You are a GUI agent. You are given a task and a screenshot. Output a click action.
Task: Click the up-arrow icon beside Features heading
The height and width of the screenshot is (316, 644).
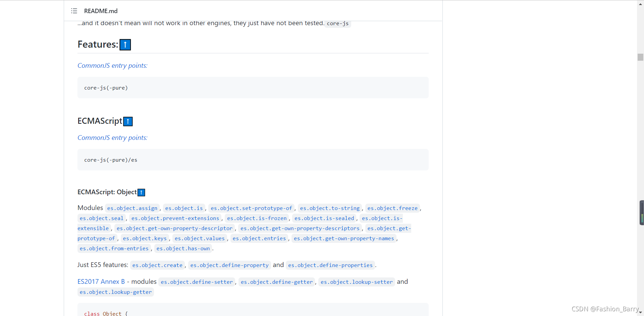(x=125, y=45)
